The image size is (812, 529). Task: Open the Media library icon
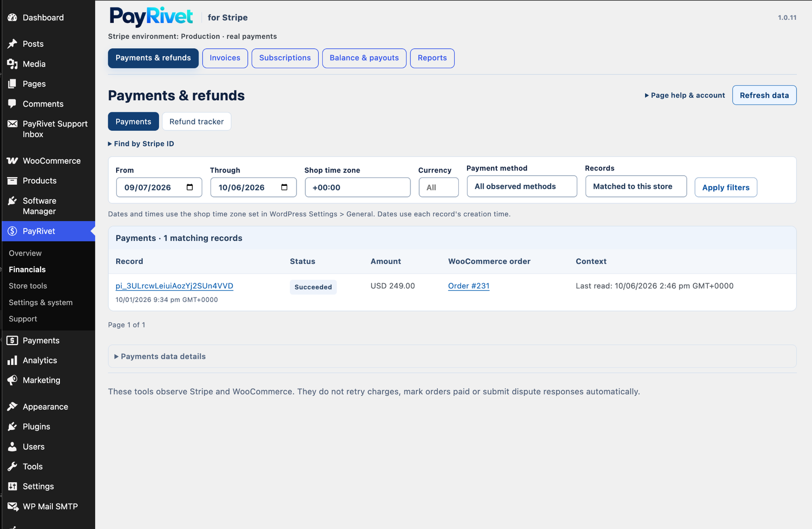tap(12, 64)
